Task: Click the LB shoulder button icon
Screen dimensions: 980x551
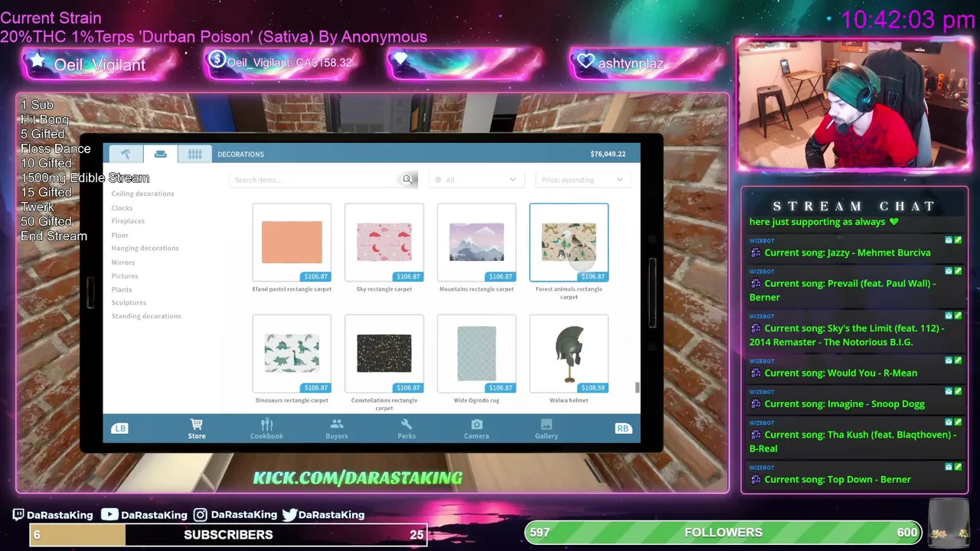Action: [x=120, y=429]
